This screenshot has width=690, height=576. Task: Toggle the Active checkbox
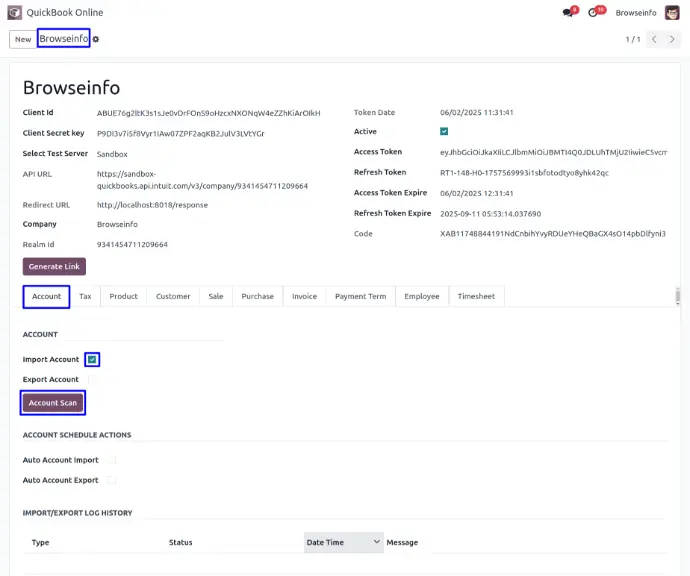[x=444, y=131]
